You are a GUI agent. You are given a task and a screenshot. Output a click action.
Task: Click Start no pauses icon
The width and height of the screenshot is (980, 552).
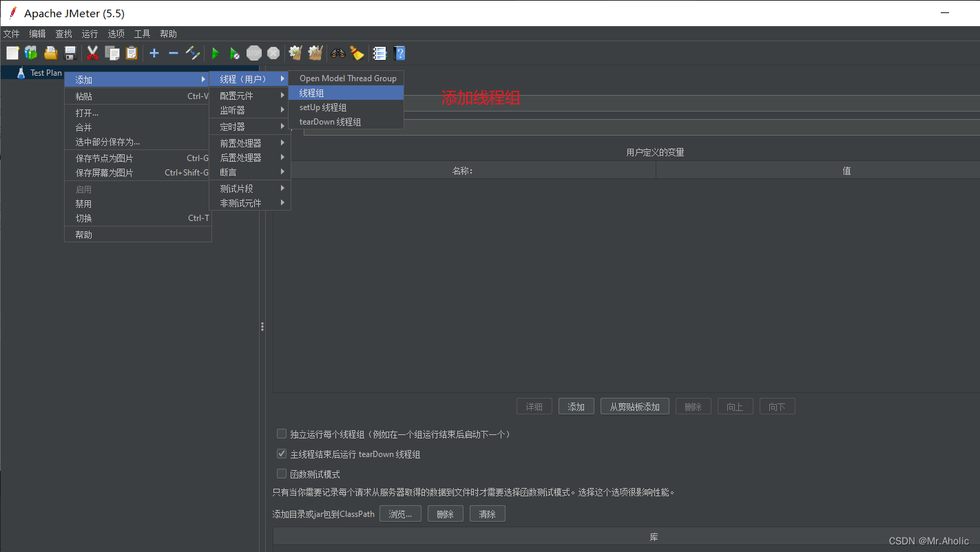click(x=235, y=53)
